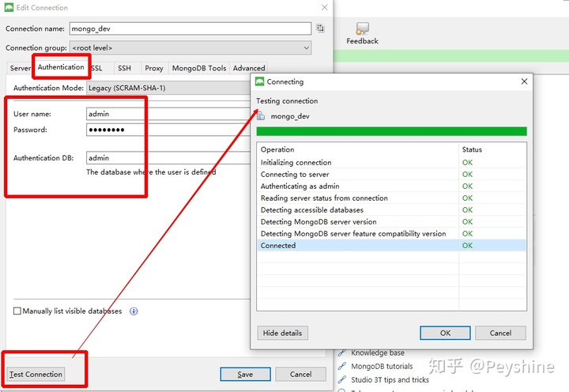Click Cancel in Edit Connection window
Image resolution: width=569 pixels, height=392 pixels.
(300, 374)
